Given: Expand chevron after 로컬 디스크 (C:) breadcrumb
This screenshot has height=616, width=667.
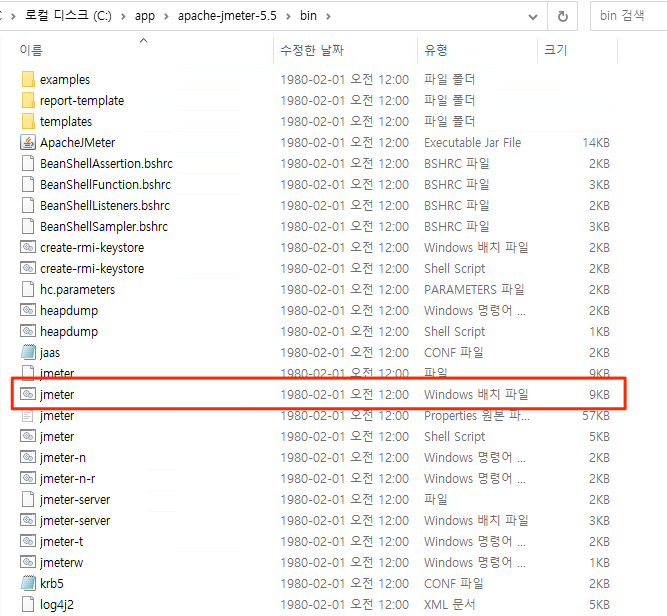Looking at the screenshot, I should pyautogui.click(x=123, y=16).
